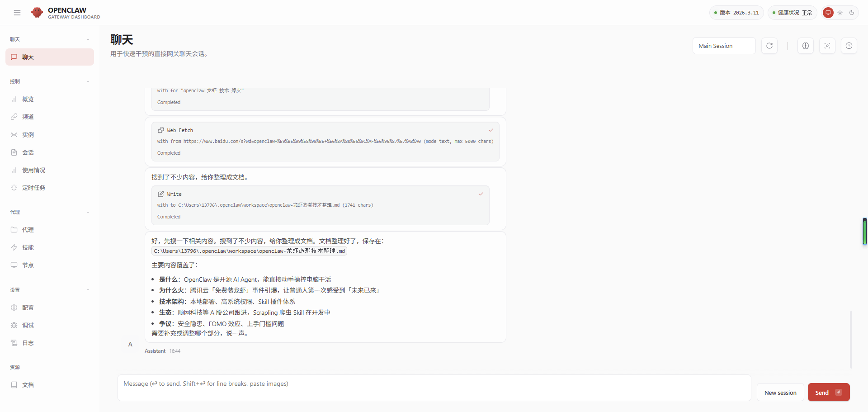Screen dimensions: 868x412
Task: Click the 代理 folder icon
Action: pyautogui.click(x=14, y=230)
